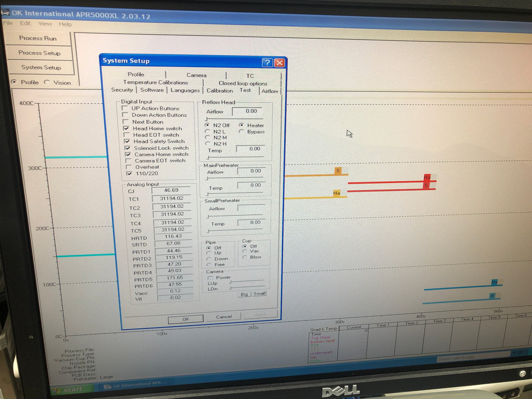The height and width of the screenshot is (399, 532).
Task: Click the Process Setup button
Action: point(39,53)
